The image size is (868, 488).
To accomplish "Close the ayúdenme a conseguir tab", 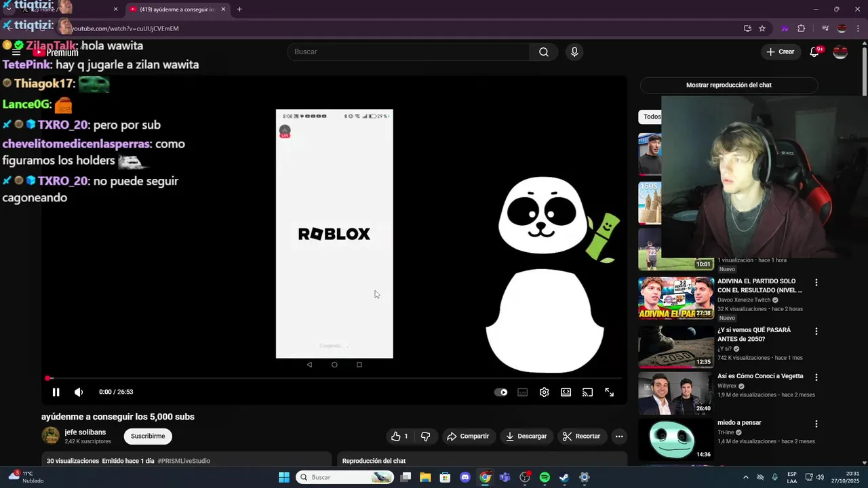I will [223, 9].
